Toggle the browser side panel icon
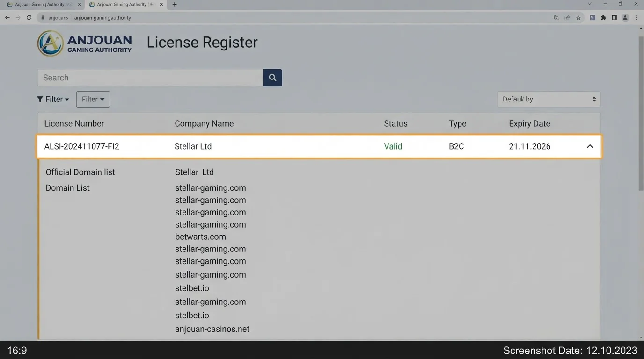 click(x=614, y=18)
